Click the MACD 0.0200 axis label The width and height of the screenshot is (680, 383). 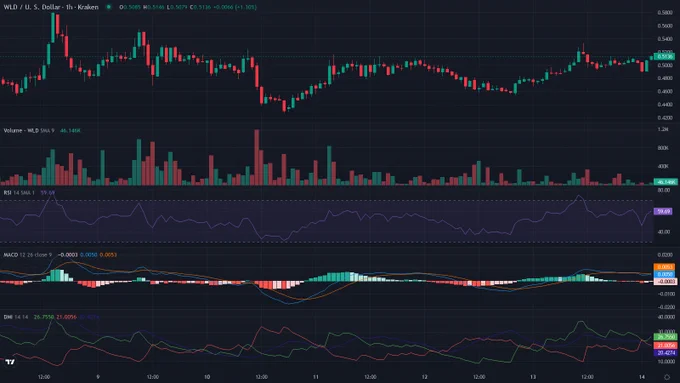tap(665, 255)
